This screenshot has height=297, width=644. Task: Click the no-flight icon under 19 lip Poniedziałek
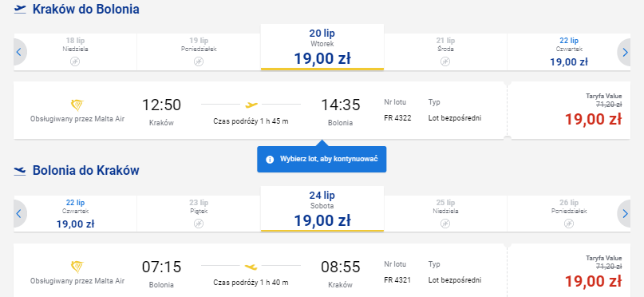(x=199, y=61)
